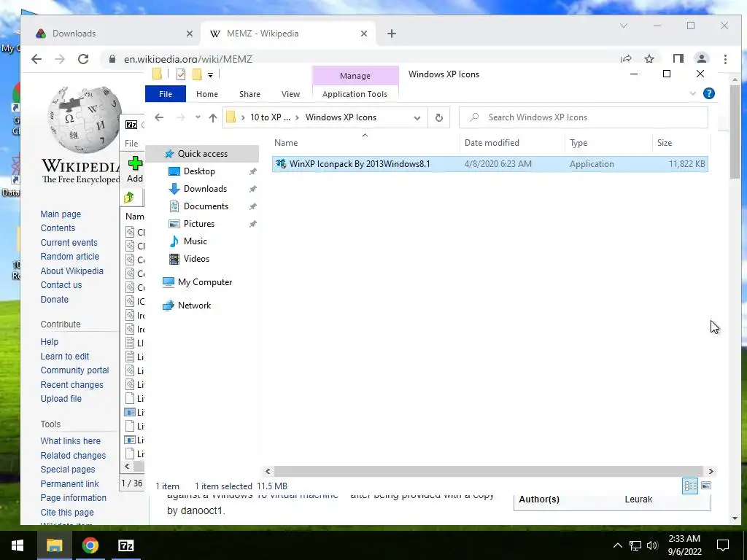This screenshot has width=747, height=560.
Task: Open the Share ribbon tab
Action: pos(249,94)
